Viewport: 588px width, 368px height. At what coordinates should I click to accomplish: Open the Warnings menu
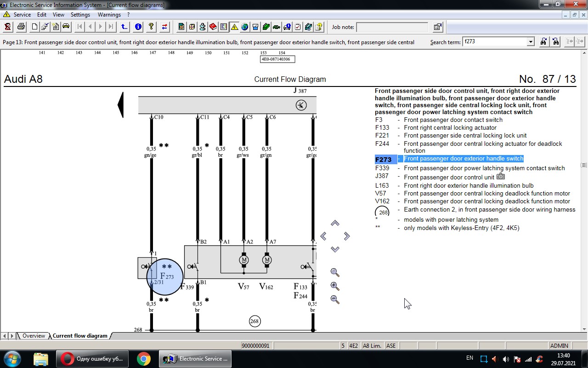tap(109, 15)
